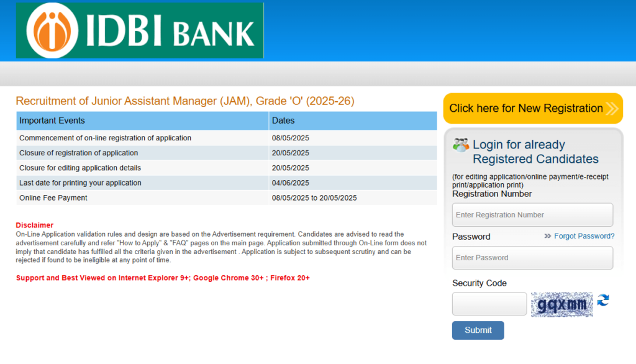
Task: Click the Registration Number label
Action: (492, 194)
